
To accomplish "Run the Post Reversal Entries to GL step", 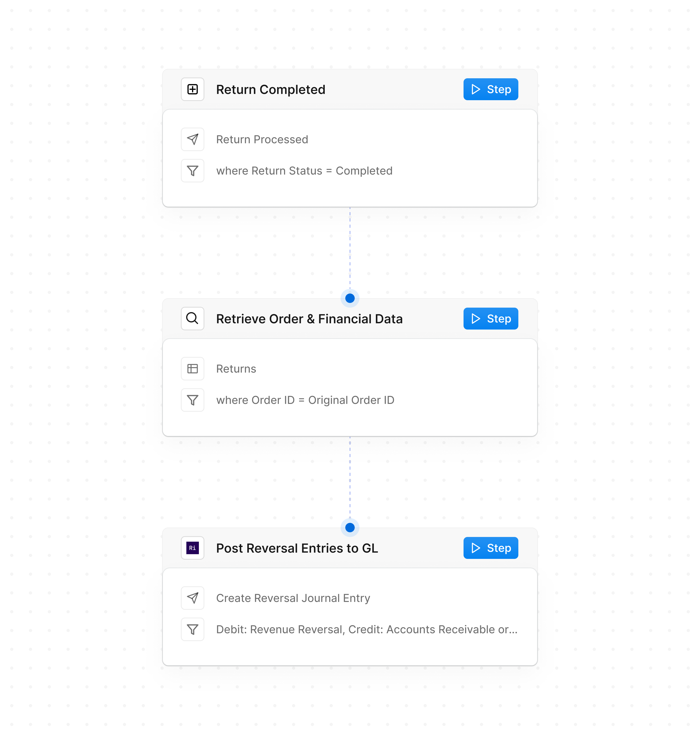I will (x=490, y=548).
